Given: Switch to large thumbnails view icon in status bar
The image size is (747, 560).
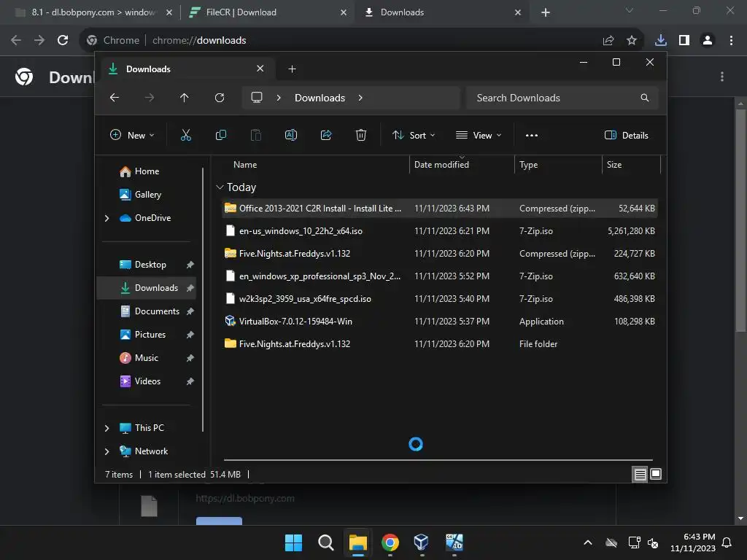Looking at the screenshot, I should click(x=656, y=474).
